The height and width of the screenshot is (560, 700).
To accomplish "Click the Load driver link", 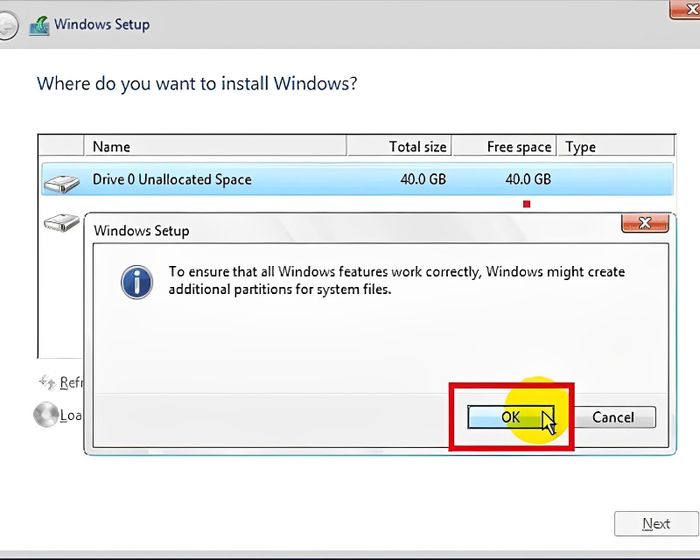I will [x=71, y=415].
